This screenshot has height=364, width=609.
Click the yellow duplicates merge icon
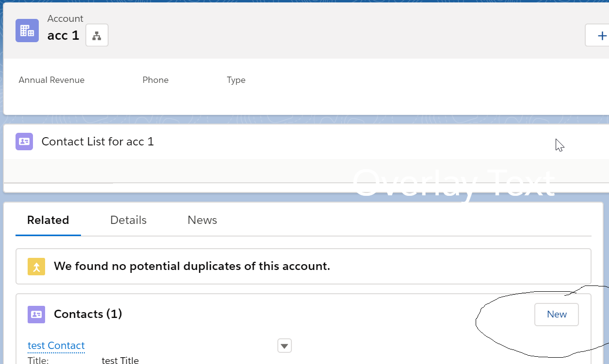click(36, 266)
